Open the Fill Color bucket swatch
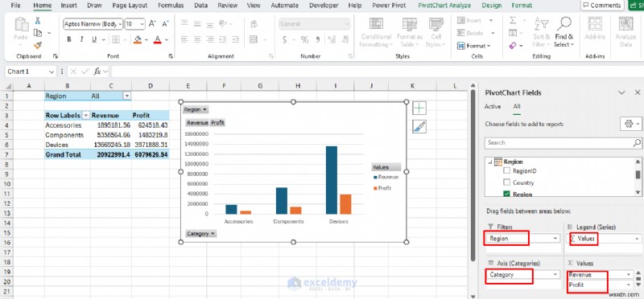Screen dimensions: 644x299 point(138,39)
